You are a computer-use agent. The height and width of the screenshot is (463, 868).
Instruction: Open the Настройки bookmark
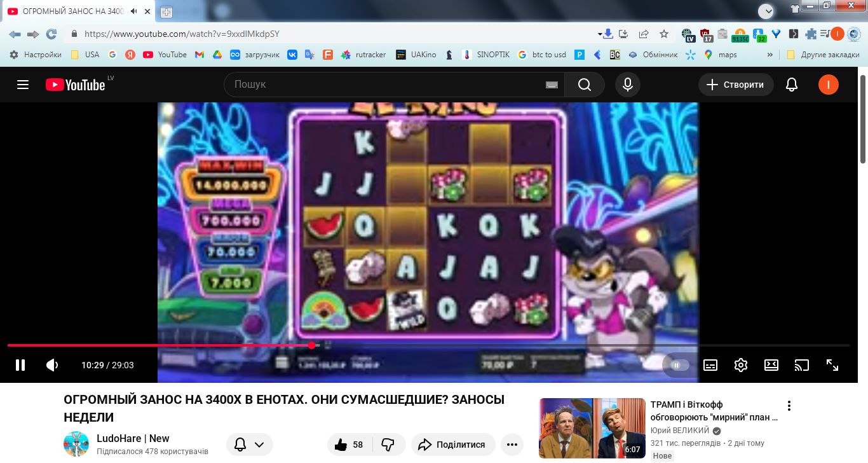[36, 55]
